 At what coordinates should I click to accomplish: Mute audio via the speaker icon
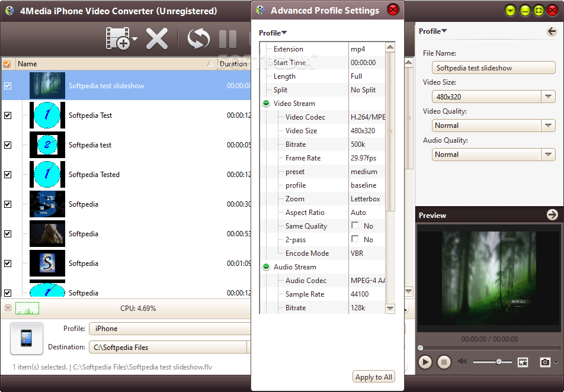click(462, 362)
